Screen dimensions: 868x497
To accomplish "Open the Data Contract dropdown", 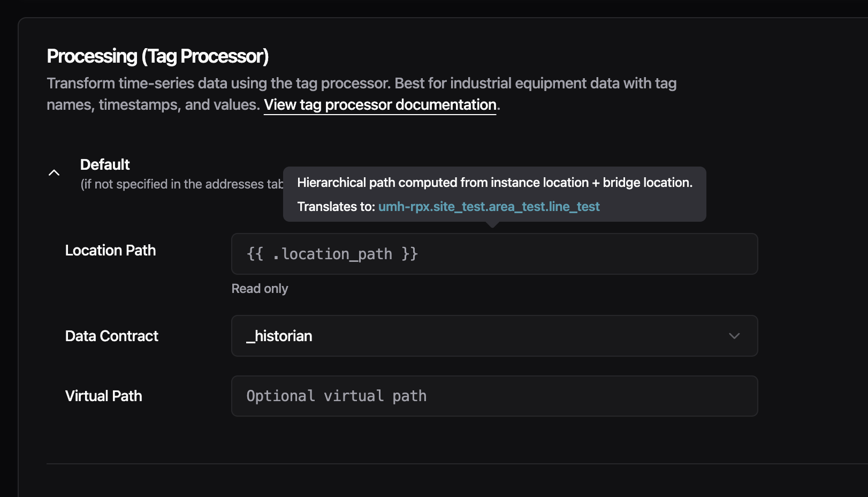I will (494, 336).
